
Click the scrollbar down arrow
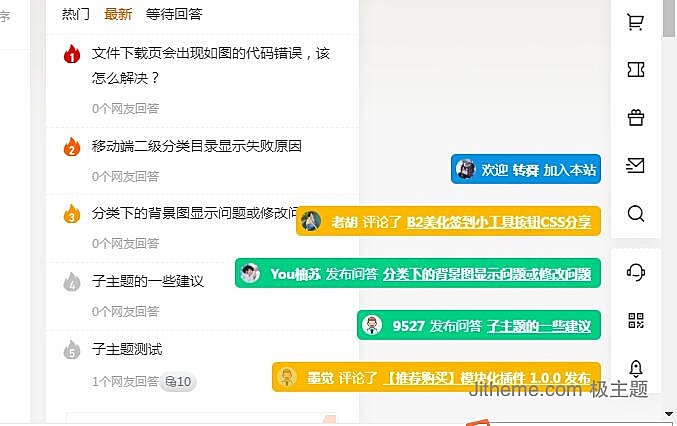click(669, 413)
